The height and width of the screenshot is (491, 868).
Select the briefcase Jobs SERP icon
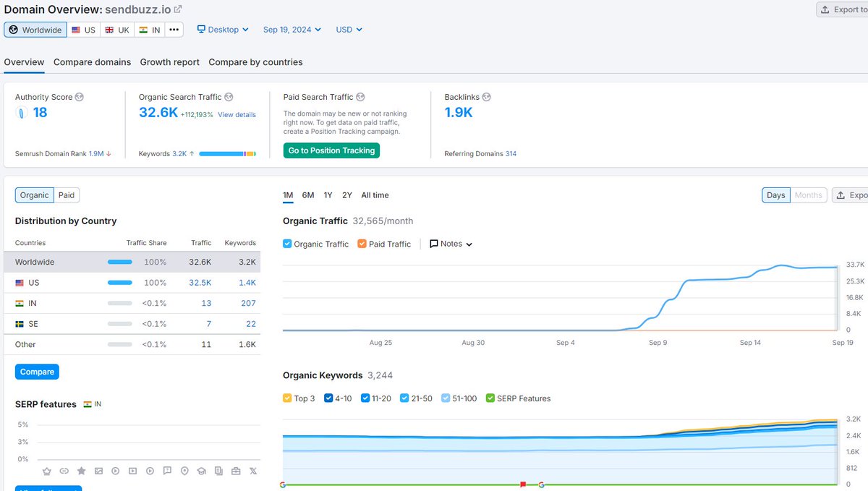click(236, 471)
